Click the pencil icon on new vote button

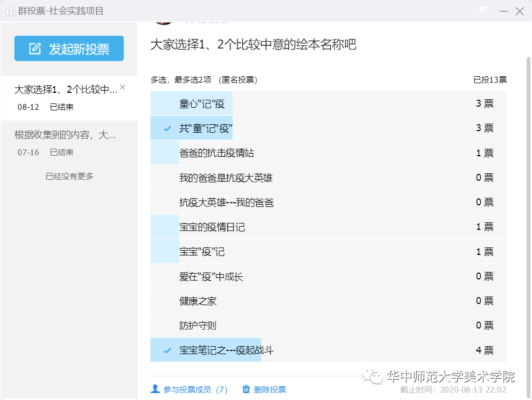(35, 49)
